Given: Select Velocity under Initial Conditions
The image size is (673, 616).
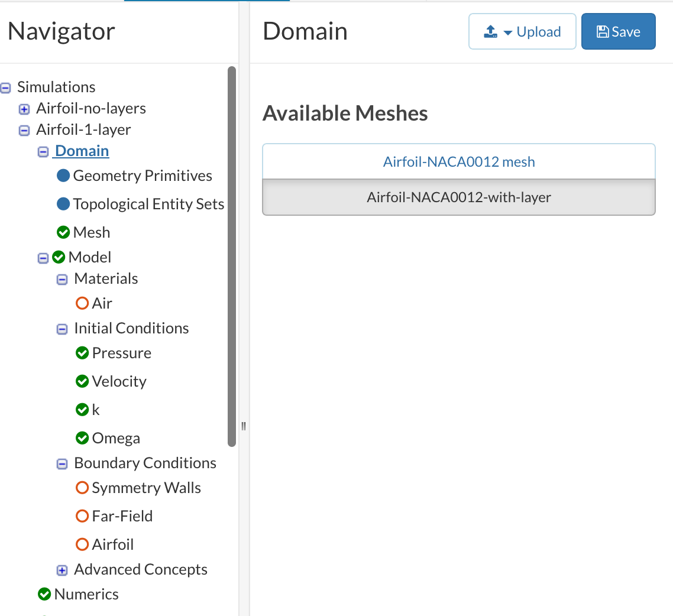Looking at the screenshot, I should (x=119, y=381).
